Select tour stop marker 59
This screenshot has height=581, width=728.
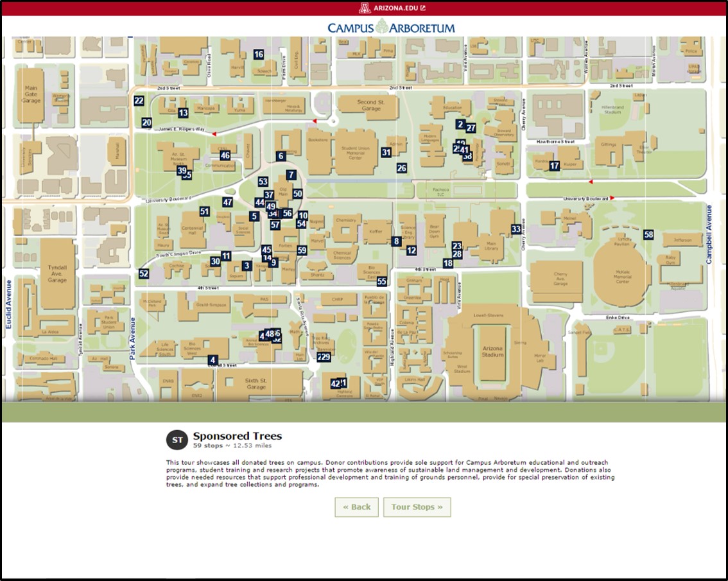pyautogui.click(x=302, y=250)
